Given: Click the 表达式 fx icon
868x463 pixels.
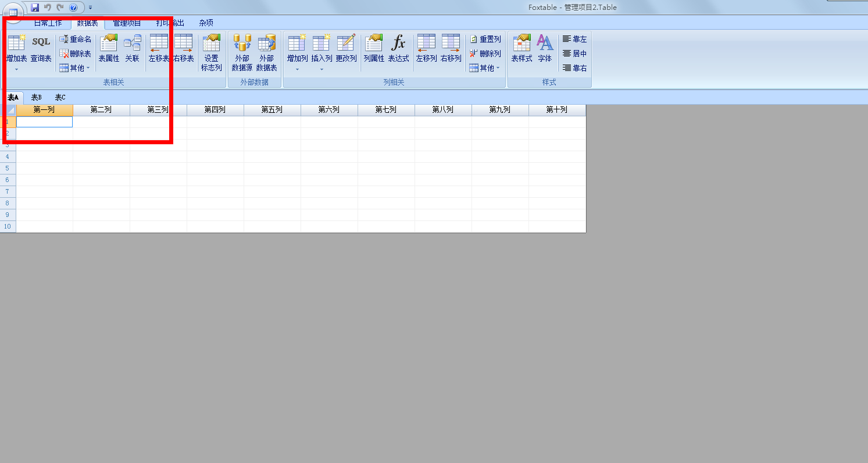Looking at the screenshot, I should (398, 49).
